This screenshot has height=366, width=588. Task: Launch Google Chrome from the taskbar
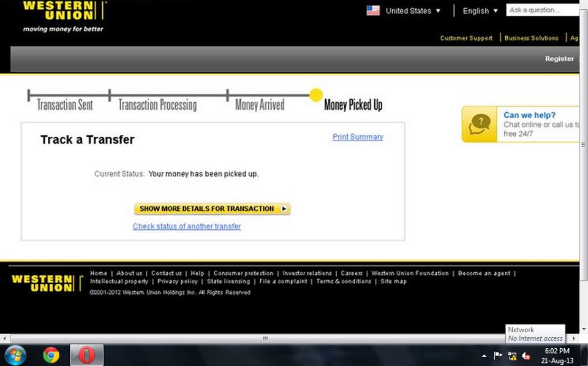[x=51, y=355]
